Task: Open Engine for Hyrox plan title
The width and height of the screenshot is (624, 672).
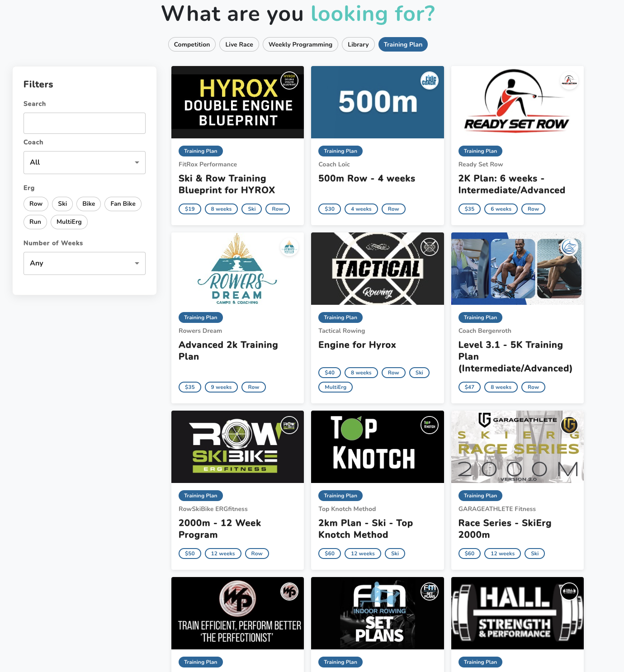Action: [x=357, y=345]
